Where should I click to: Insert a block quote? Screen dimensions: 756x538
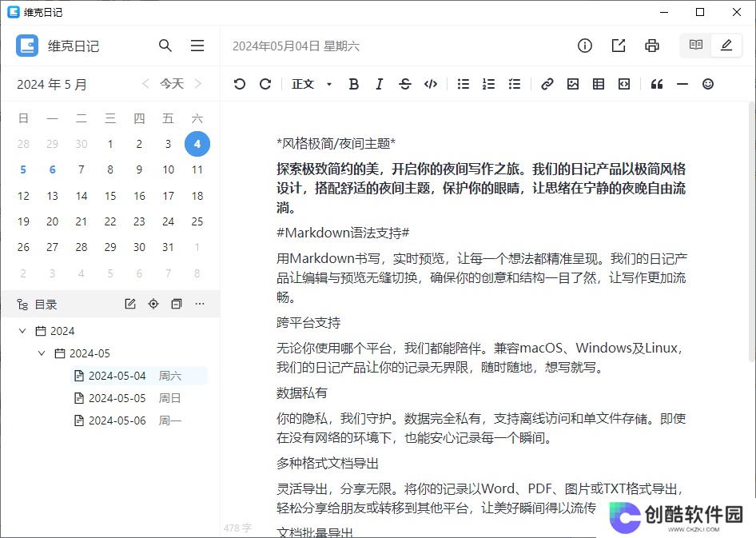tap(657, 84)
